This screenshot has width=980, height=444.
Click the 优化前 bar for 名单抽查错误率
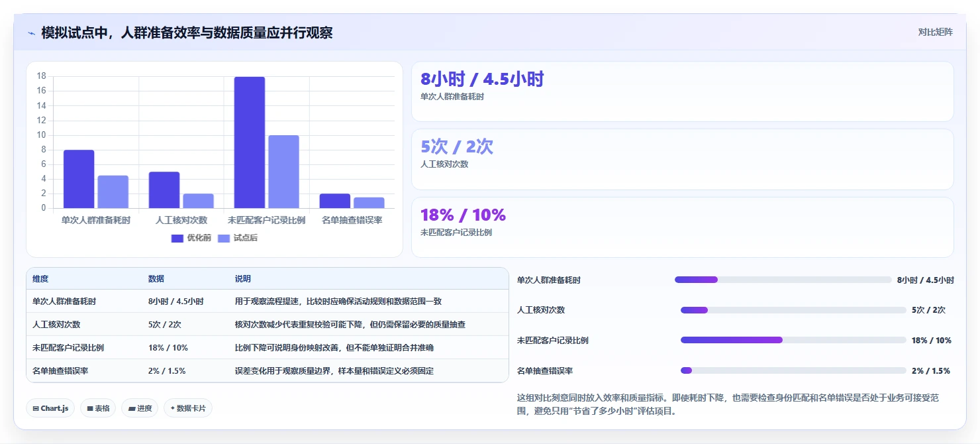[334, 201]
